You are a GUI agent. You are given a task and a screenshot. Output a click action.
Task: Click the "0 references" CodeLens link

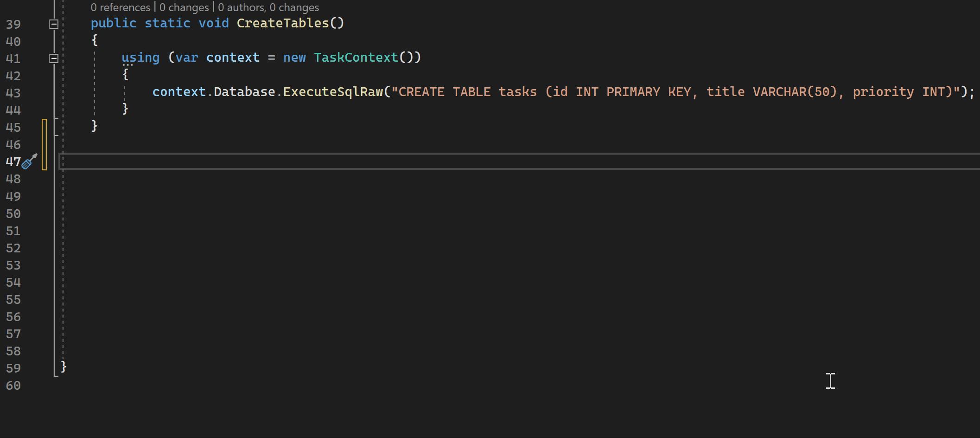pyautogui.click(x=120, y=7)
